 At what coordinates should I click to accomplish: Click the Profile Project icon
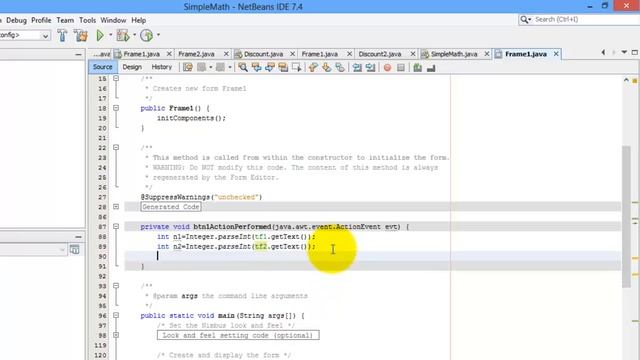147,36
